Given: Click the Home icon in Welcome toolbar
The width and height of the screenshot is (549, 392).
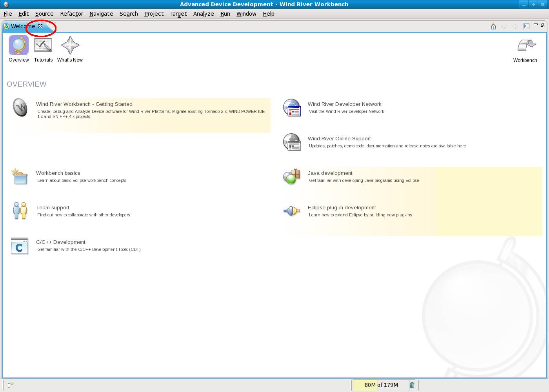Looking at the screenshot, I should coord(493,26).
